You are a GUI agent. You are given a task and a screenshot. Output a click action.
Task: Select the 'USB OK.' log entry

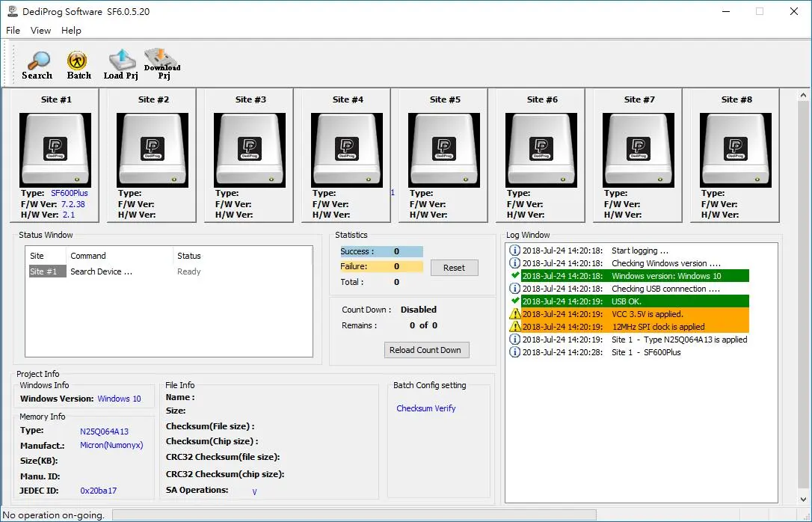pos(634,301)
